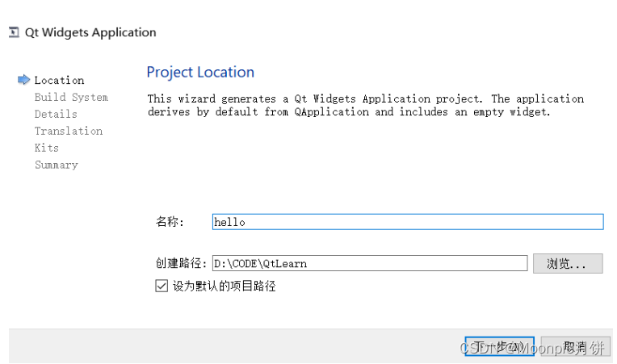Click the 取消 cancel button
617x364 pixels.
tap(575, 346)
